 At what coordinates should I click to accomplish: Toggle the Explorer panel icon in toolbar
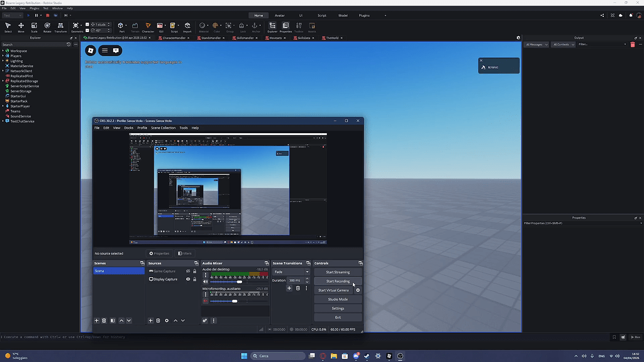pos(272,27)
